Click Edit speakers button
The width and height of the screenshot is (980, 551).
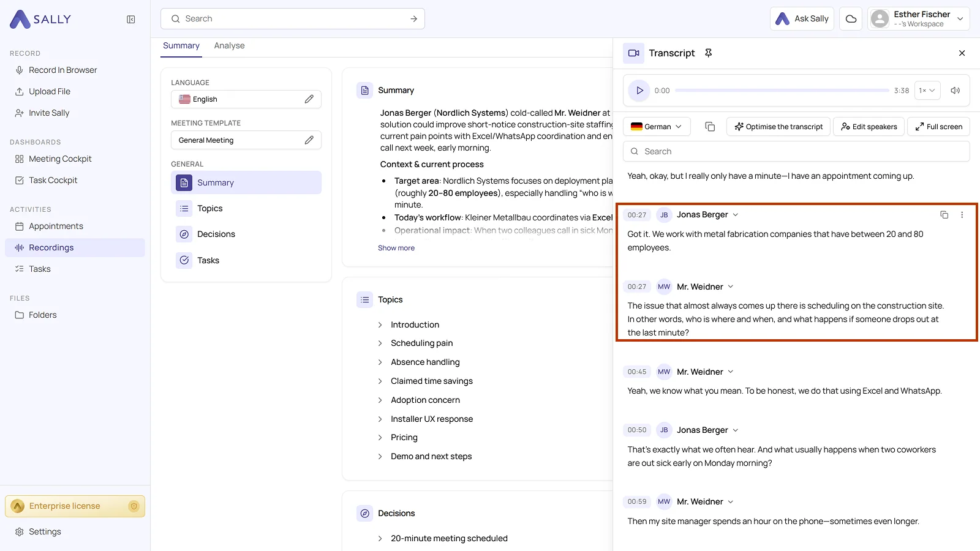(x=869, y=127)
